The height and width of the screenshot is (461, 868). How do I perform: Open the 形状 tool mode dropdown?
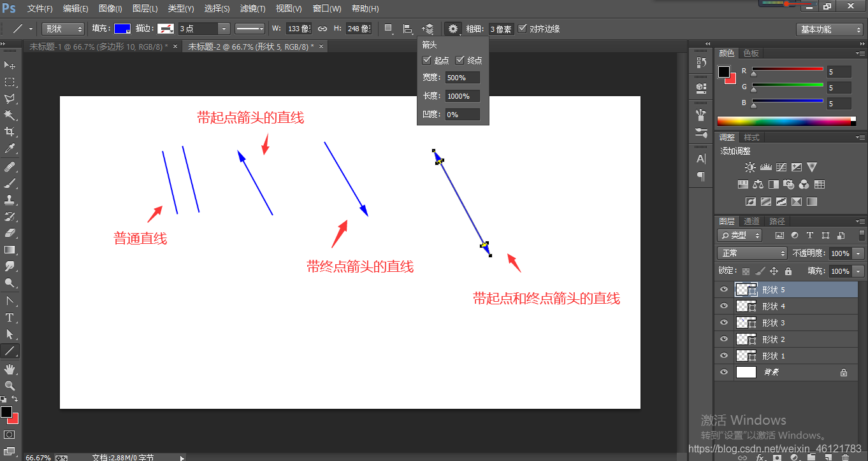63,29
